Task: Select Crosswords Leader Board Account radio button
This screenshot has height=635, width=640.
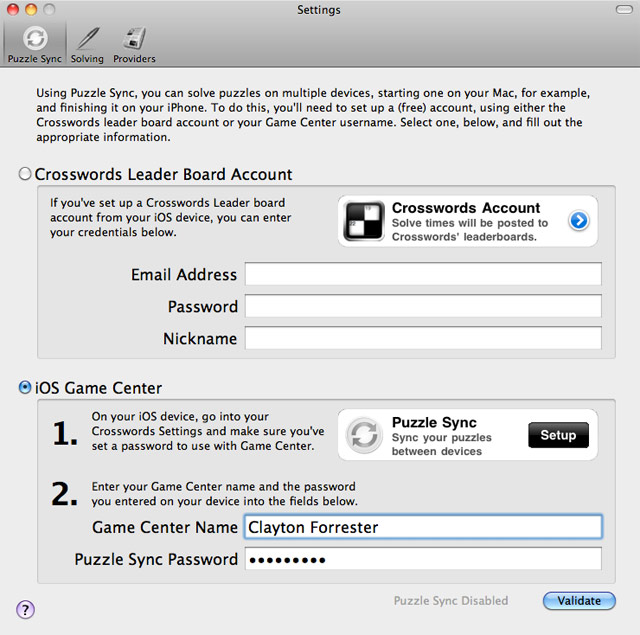Action: 25,174
